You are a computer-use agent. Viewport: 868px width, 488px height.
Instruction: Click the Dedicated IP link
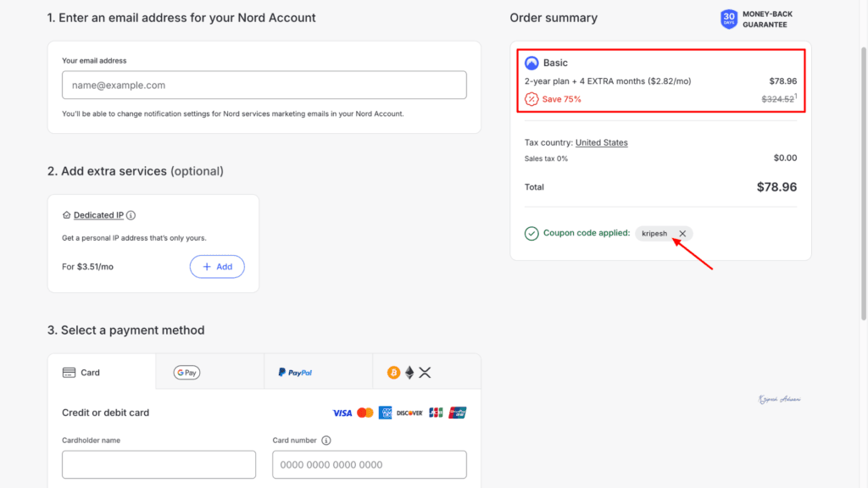click(x=98, y=215)
